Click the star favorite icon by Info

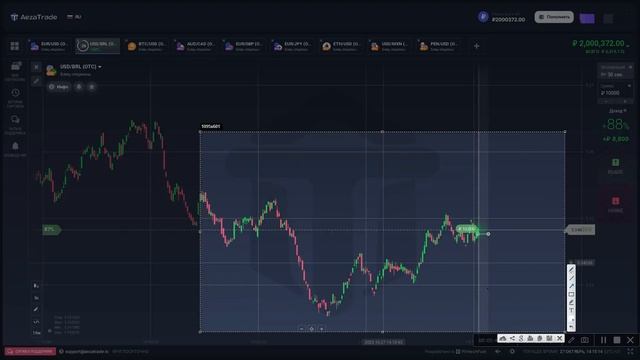pos(92,87)
